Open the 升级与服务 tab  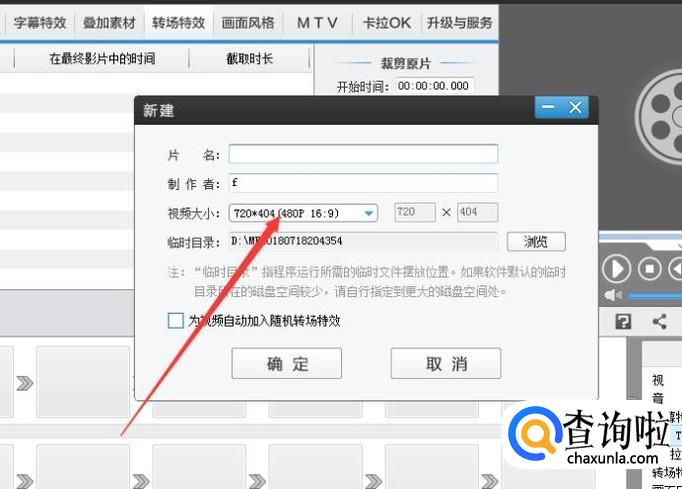(460, 23)
